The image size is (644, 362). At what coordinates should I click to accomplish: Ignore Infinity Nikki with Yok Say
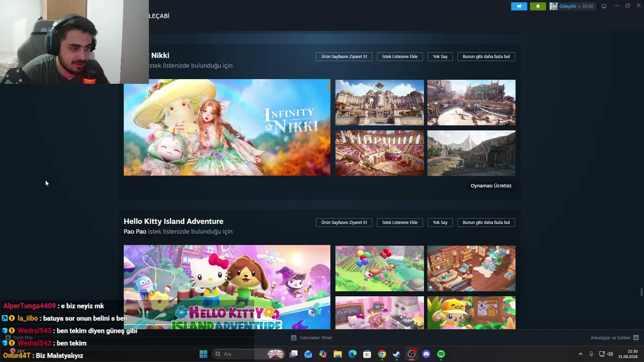(440, 56)
